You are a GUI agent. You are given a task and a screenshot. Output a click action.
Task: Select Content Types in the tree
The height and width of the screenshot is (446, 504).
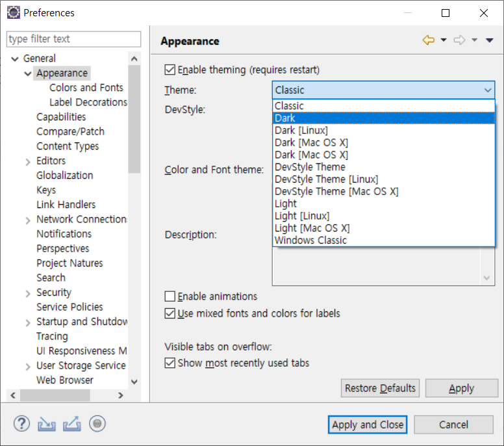tap(68, 146)
